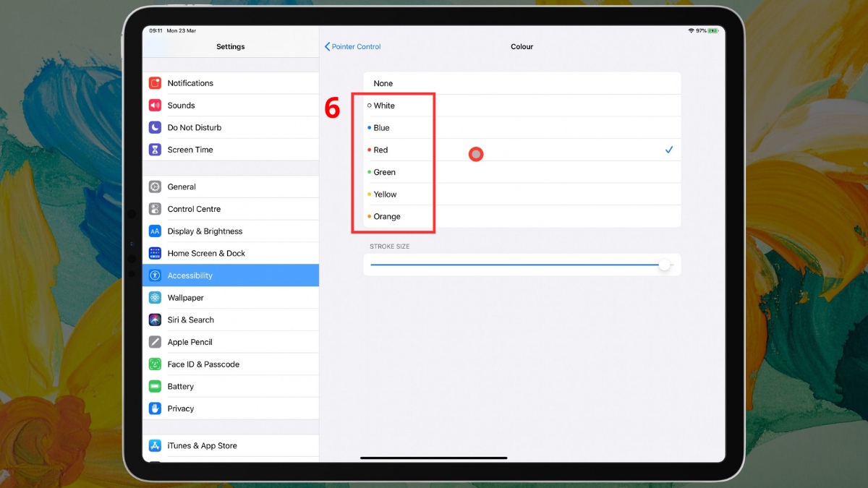The width and height of the screenshot is (868, 488).
Task: Open iTunes & App Store settings
Action: [x=200, y=445]
